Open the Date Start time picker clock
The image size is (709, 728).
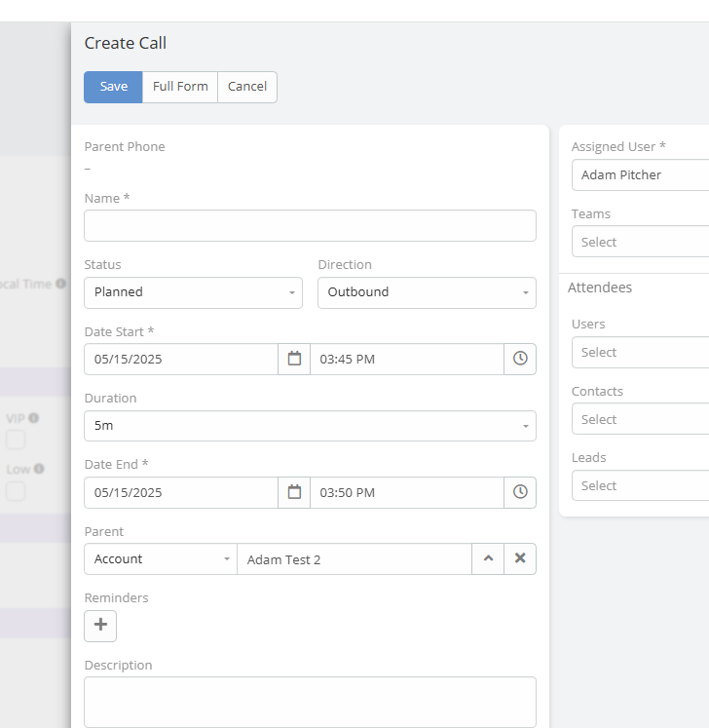pos(520,359)
